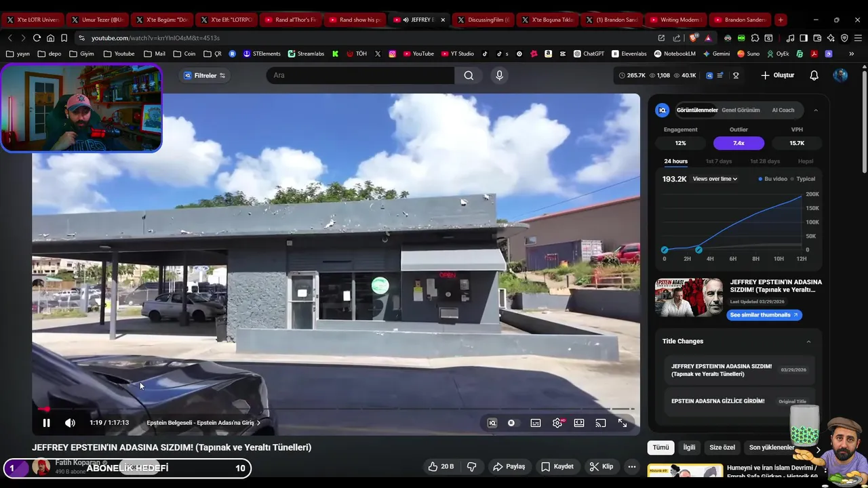Image resolution: width=868 pixels, height=488 pixels.
Task: Open chapter 'Epstein Belgeseli - Epstein Adası'na Giriş'
Action: (203, 423)
